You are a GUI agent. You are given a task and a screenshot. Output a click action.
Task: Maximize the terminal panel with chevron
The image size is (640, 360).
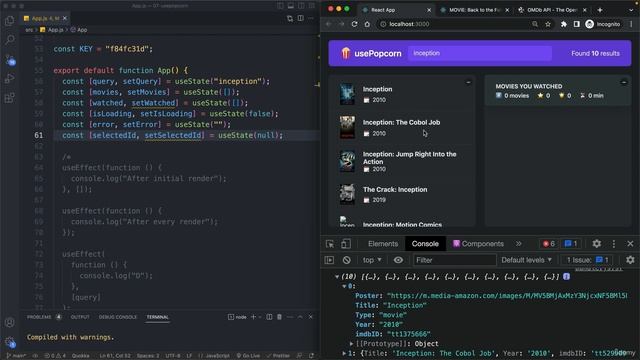tap(300, 317)
